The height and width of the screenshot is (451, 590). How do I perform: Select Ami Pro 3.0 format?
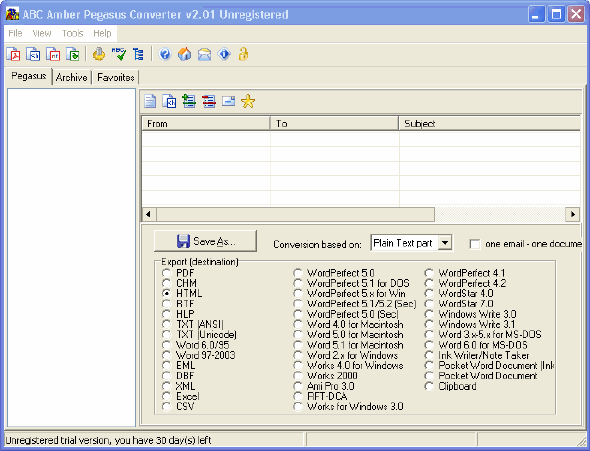[x=298, y=386]
